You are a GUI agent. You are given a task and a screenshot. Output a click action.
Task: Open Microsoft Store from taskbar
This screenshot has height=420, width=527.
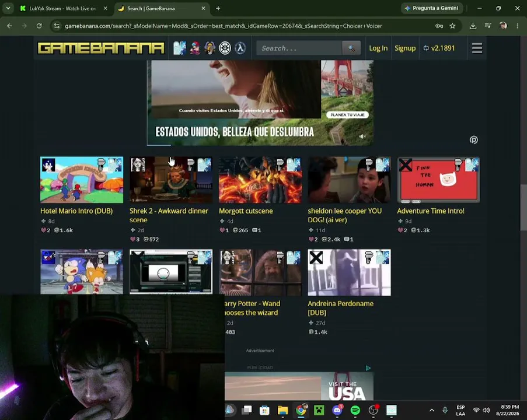pos(264,410)
